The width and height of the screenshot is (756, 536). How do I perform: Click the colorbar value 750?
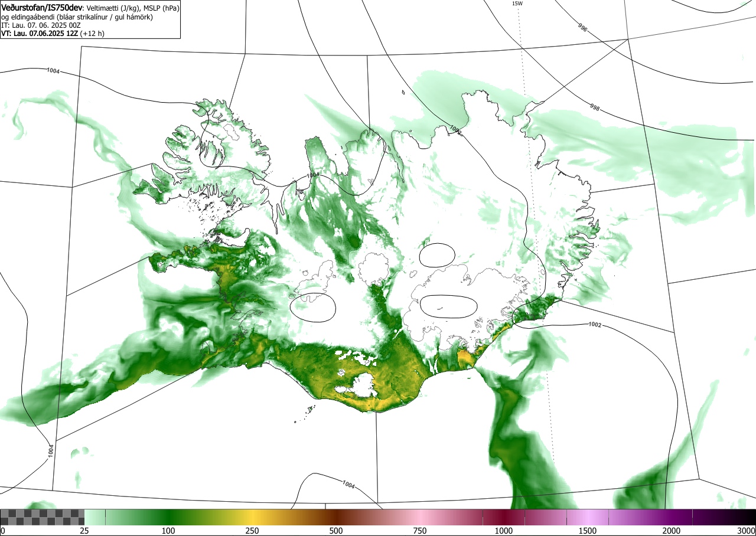420,531
